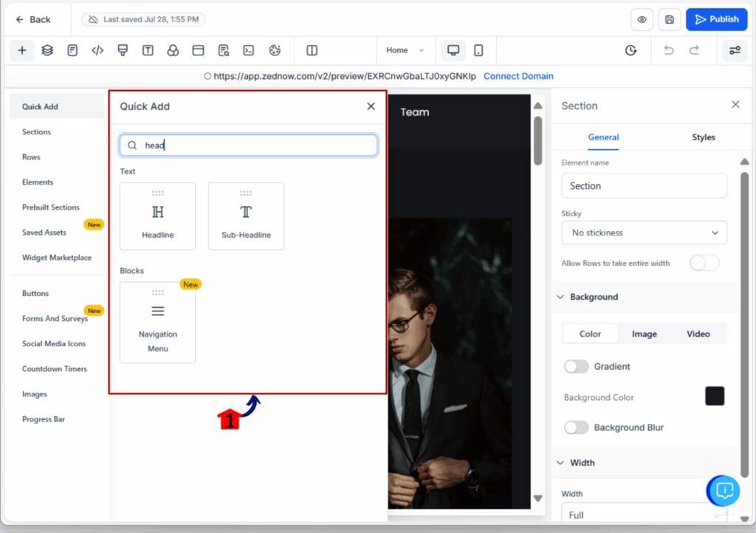
Task: Open the layers stack icon
Action: [x=47, y=50]
